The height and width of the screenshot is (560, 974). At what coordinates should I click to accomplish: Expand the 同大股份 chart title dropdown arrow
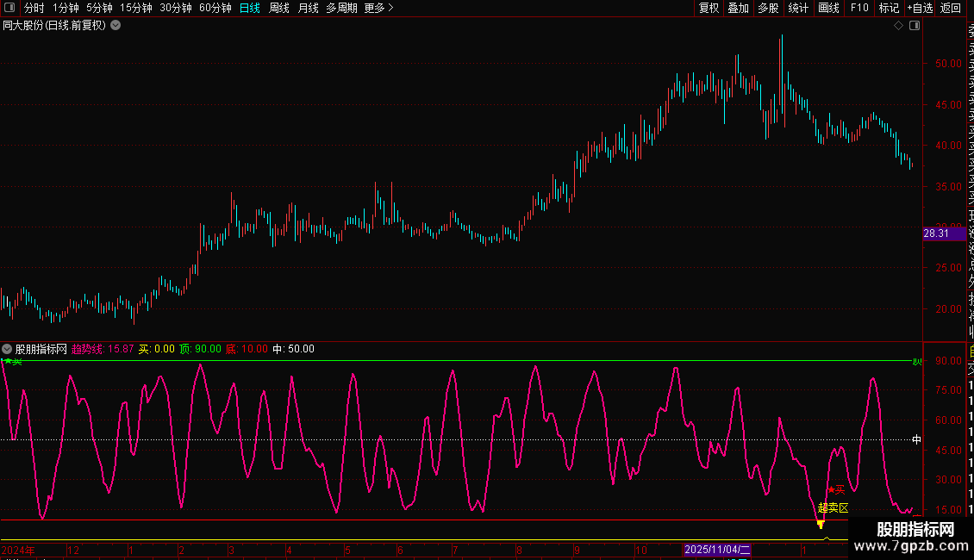tap(116, 26)
